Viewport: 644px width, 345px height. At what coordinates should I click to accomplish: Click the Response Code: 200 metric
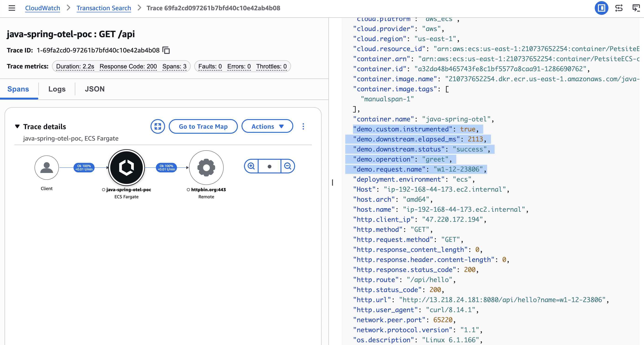coord(128,66)
